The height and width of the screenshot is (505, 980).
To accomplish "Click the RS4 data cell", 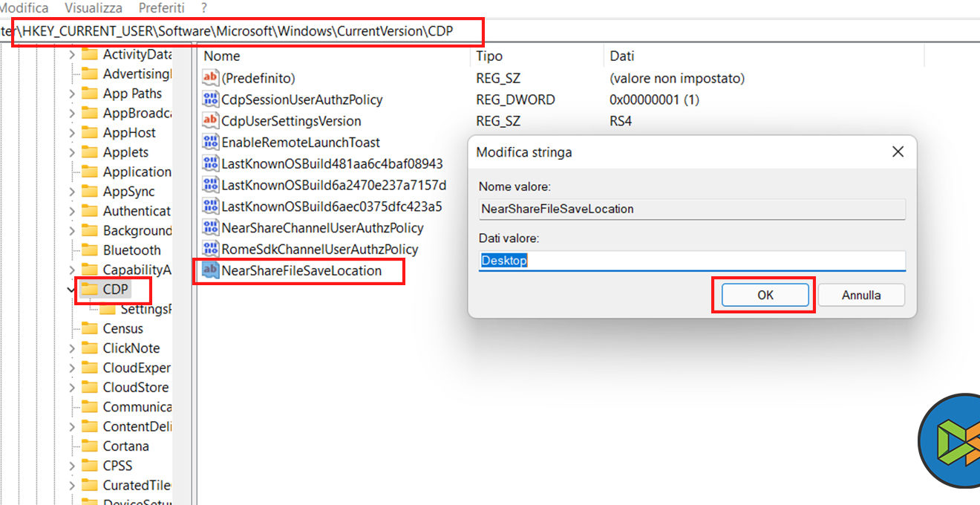I will (x=621, y=121).
